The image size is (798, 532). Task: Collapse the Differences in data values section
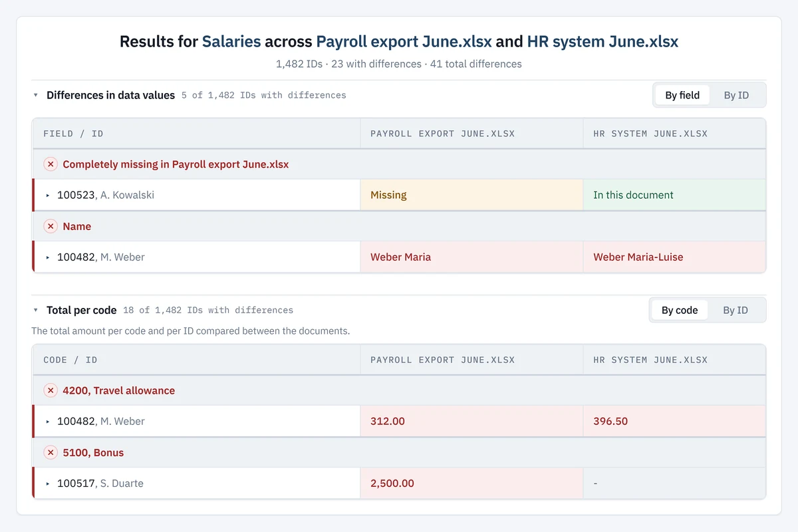click(x=36, y=95)
